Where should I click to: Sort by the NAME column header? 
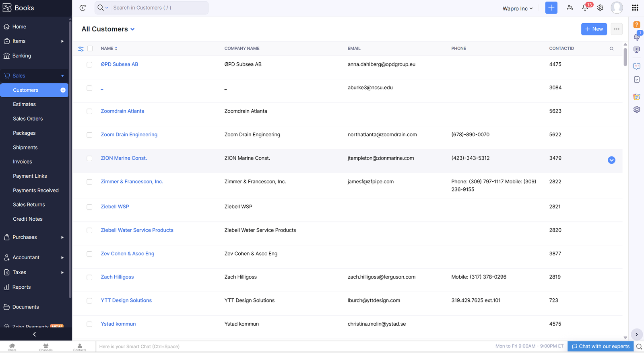(x=109, y=49)
